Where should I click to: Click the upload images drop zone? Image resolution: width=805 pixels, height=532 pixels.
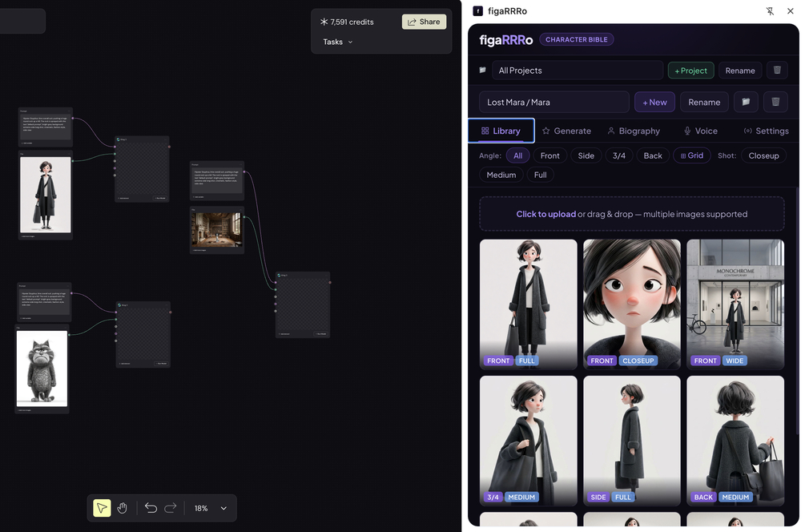click(x=631, y=214)
